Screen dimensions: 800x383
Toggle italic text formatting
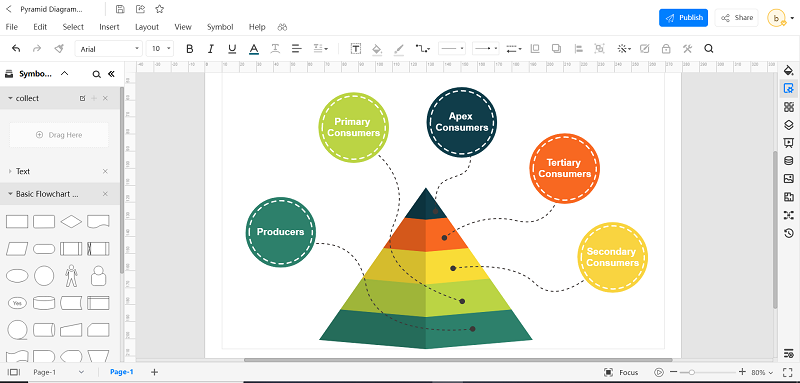[211, 49]
